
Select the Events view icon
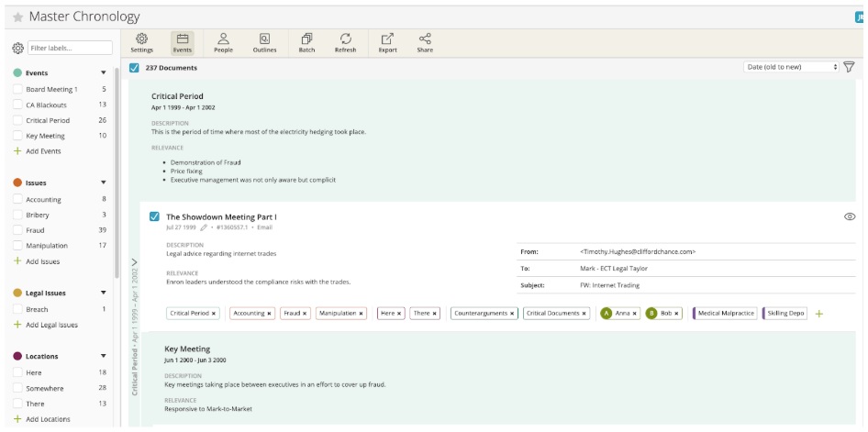tap(182, 42)
